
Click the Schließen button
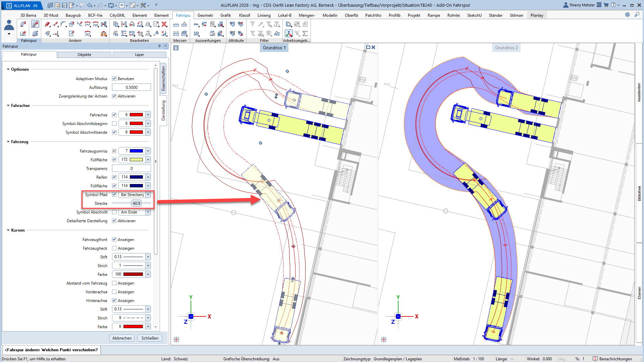[x=150, y=338]
